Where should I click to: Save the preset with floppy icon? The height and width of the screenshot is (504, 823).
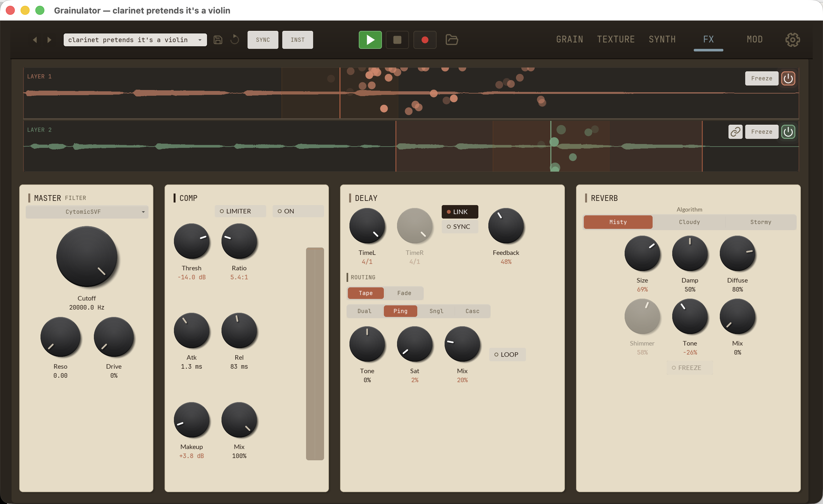[218, 40]
